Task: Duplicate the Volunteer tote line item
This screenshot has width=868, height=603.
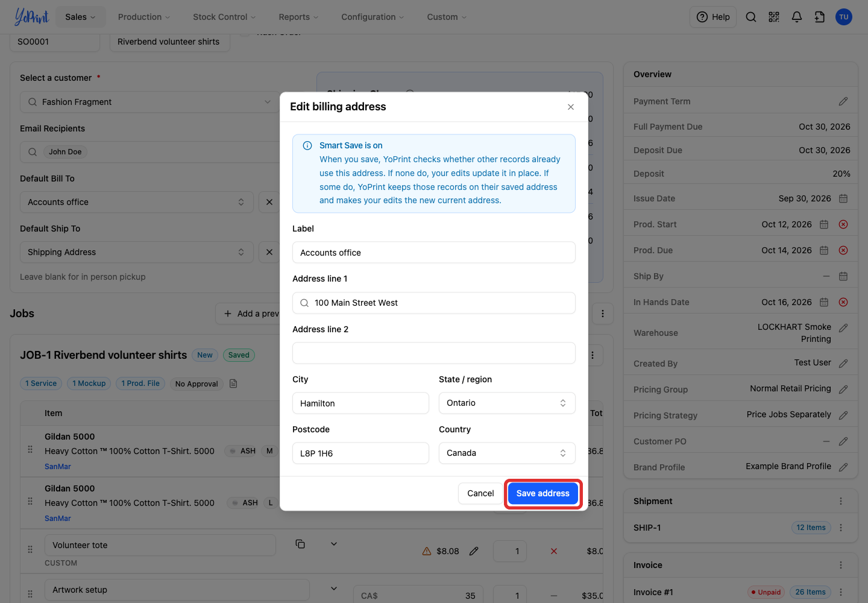Action: point(300,544)
